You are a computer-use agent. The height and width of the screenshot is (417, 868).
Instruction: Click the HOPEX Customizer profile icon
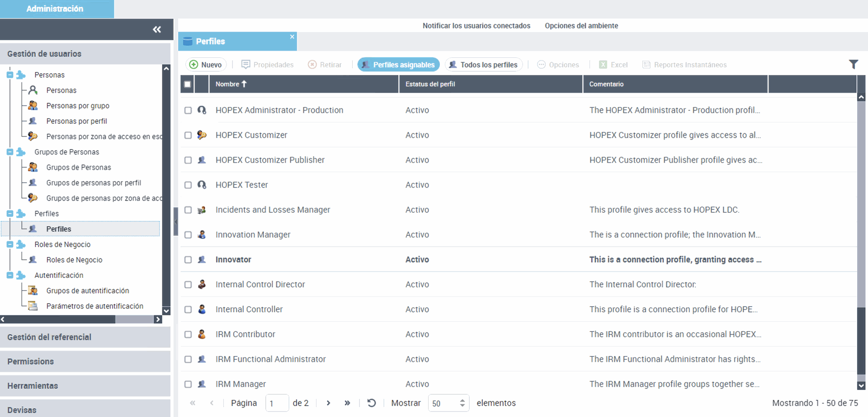pyautogui.click(x=202, y=135)
